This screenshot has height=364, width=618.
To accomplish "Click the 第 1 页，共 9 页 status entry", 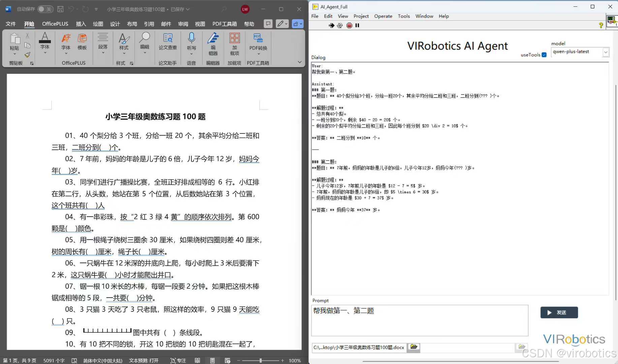I will click(20, 360).
